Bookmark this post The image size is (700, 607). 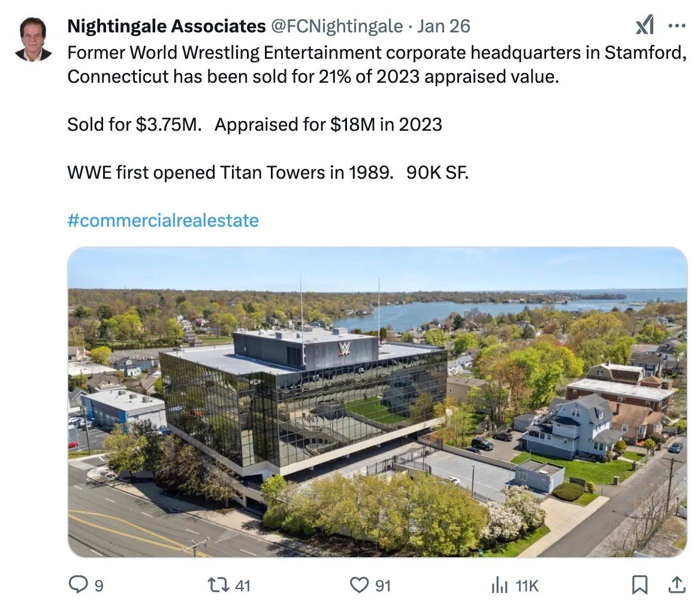tap(639, 585)
